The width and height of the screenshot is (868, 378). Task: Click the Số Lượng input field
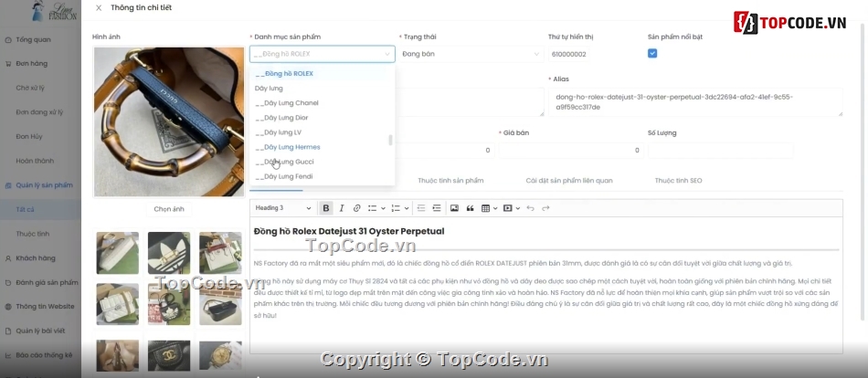click(720, 151)
